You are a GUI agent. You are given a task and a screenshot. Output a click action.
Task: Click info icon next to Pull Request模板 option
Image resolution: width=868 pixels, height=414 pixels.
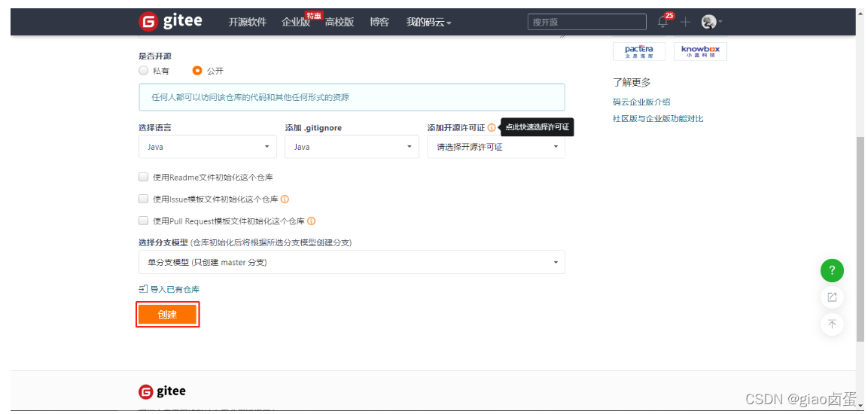point(312,221)
